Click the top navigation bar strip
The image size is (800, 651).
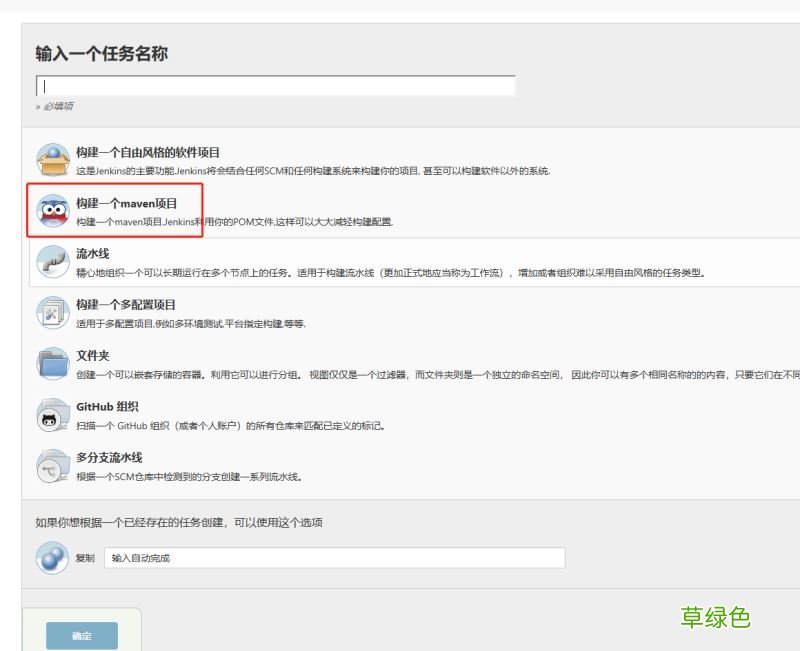pyautogui.click(x=400, y=6)
